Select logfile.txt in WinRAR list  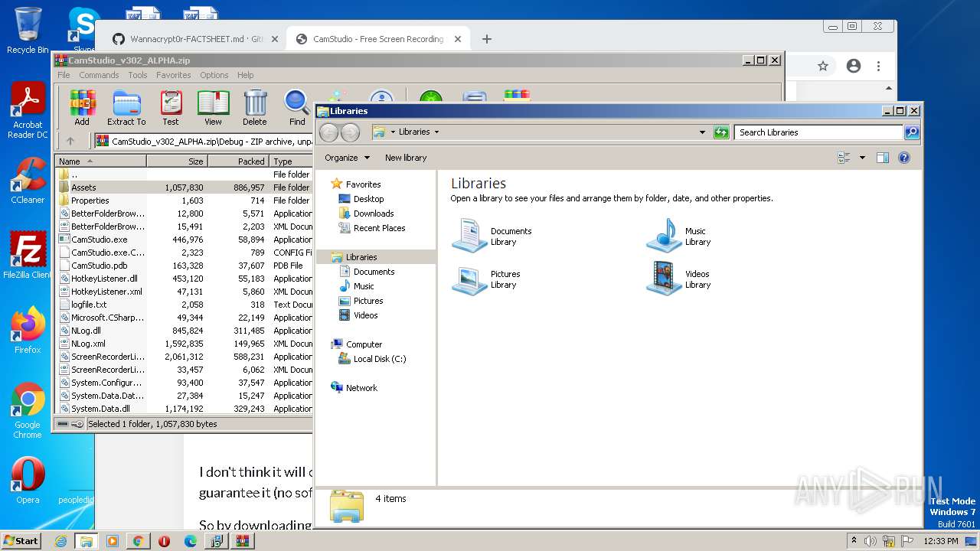(184, 305)
